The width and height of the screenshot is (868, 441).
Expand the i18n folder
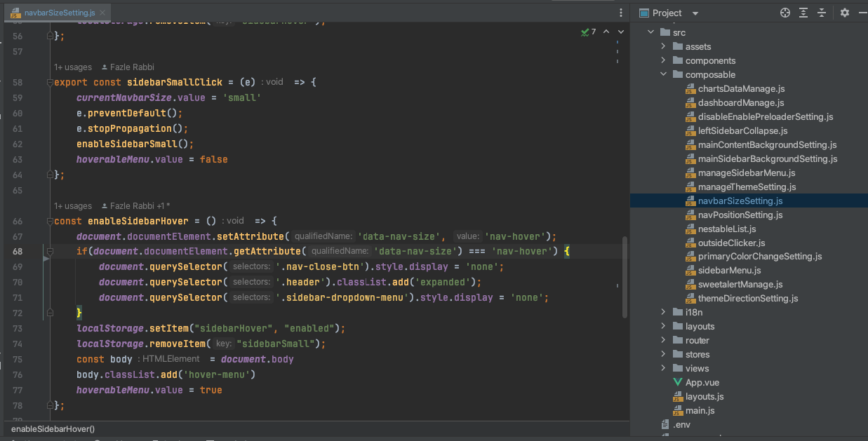663,312
